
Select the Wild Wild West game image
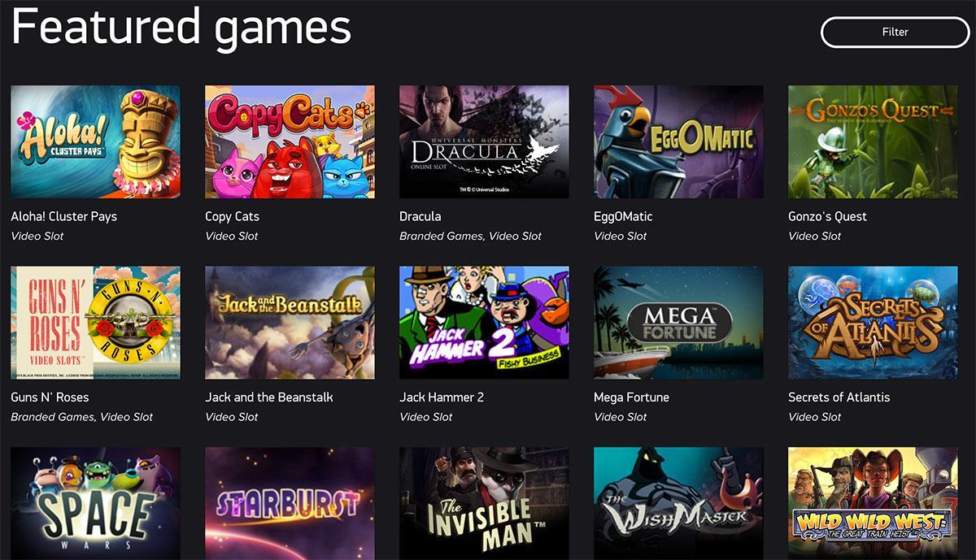[x=873, y=503]
